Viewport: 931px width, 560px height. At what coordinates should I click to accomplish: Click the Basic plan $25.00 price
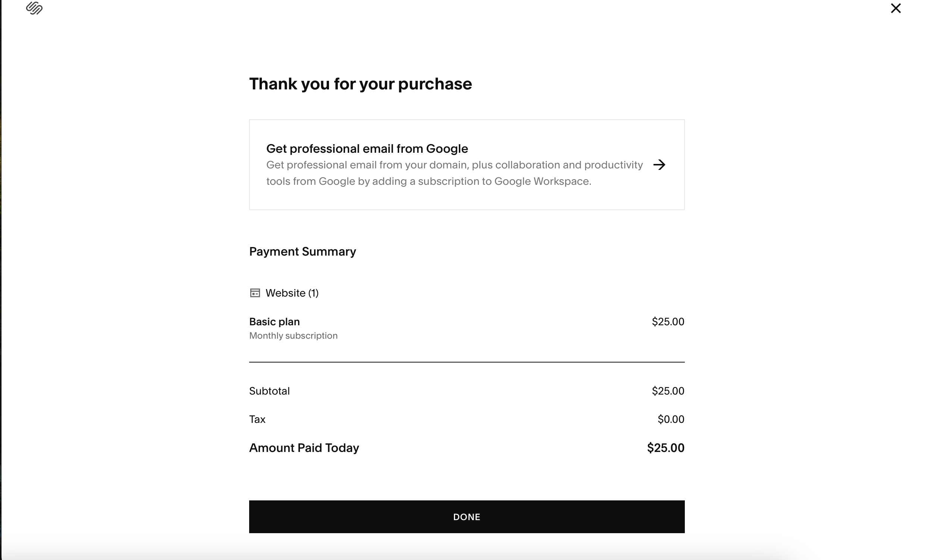coord(668,322)
